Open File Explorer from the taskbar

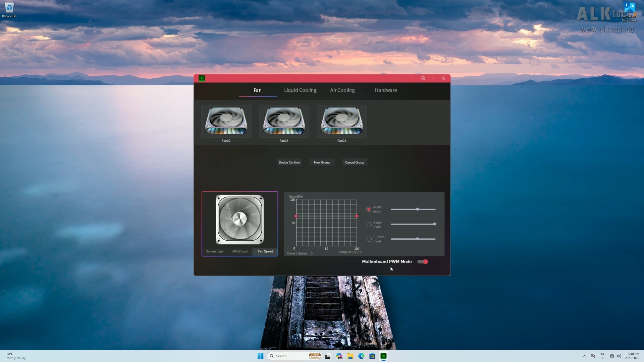[x=350, y=356]
